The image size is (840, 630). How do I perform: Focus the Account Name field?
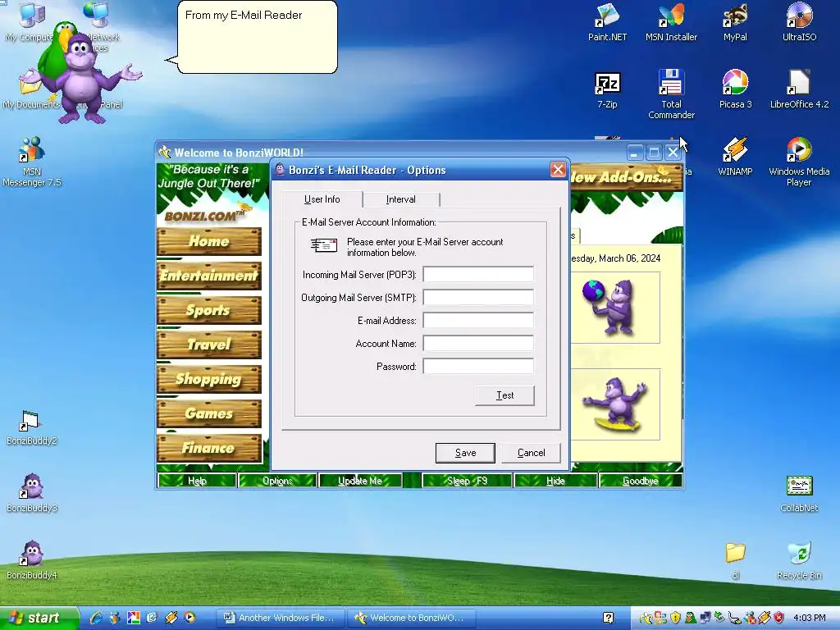point(478,344)
